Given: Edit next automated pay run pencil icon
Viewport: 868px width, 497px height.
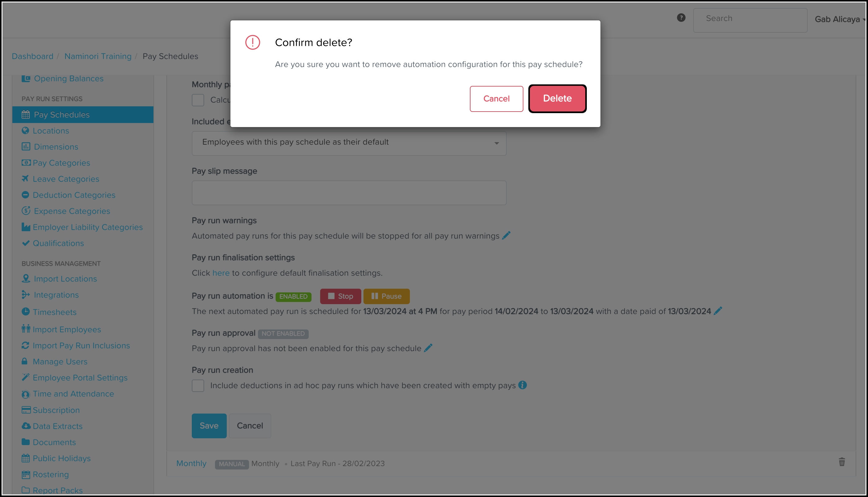Looking at the screenshot, I should [x=718, y=311].
